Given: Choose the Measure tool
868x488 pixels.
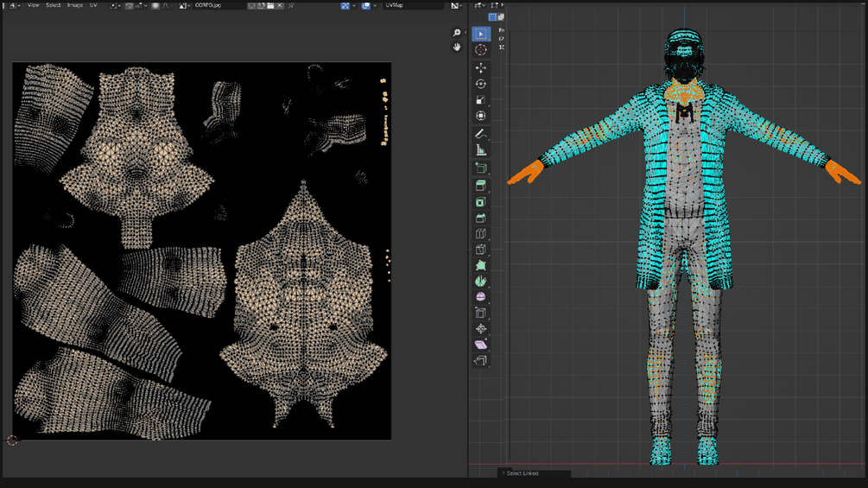Looking at the screenshot, I should coord(481,150).
